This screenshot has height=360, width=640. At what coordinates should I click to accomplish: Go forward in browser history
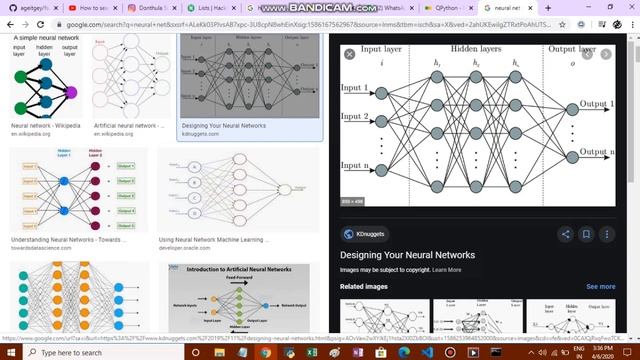tap(25, 24)
